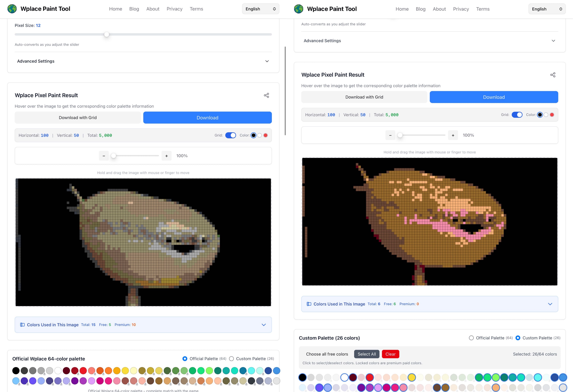The image size is (573, 392).
Task: Select Custom Palette radio in left pane
Action: tap(232, 359)
